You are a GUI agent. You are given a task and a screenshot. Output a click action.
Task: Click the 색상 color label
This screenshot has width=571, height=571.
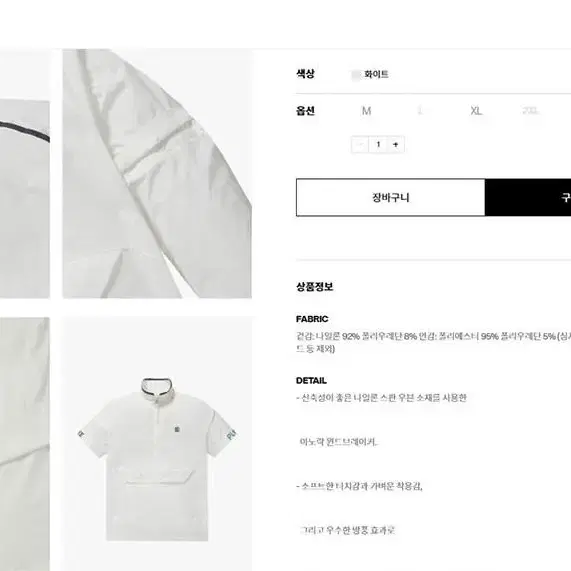tap(306, 74)
